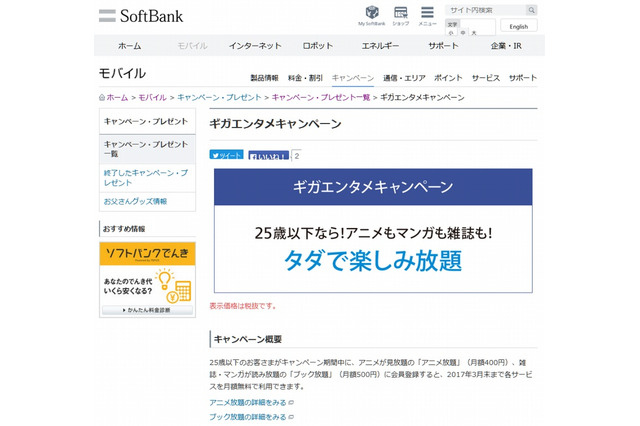Click the モバイル section heading
Viewport: 640px width, 426px height.
[x=122, y=73]
